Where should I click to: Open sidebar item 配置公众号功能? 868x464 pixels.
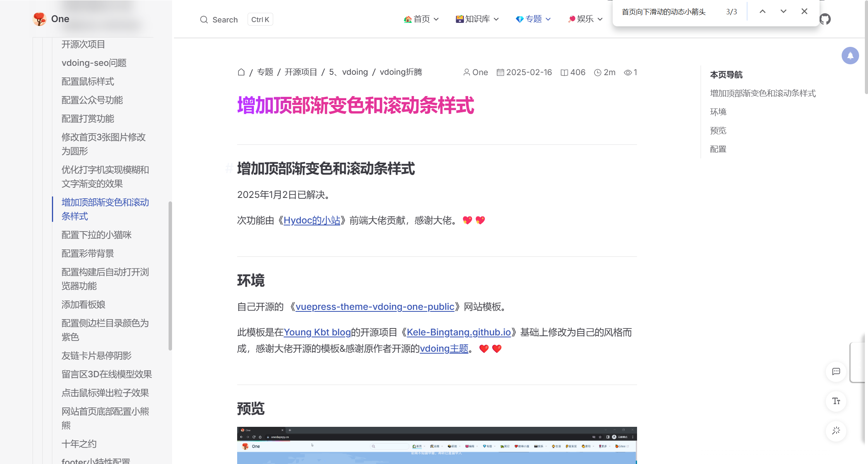pyautogui.click(x=92, y=100)
